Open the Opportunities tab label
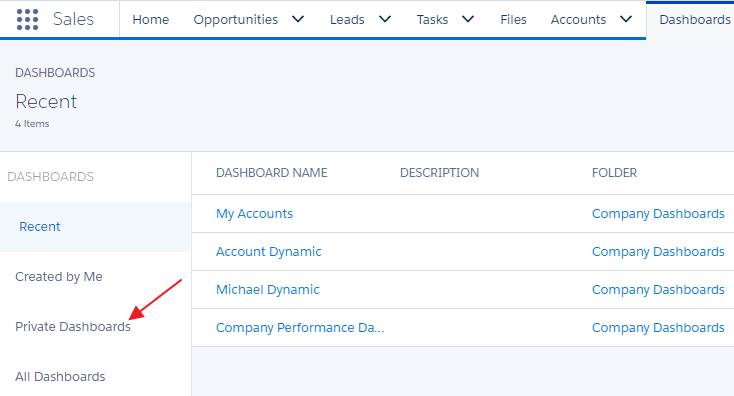 pos(235,20)
